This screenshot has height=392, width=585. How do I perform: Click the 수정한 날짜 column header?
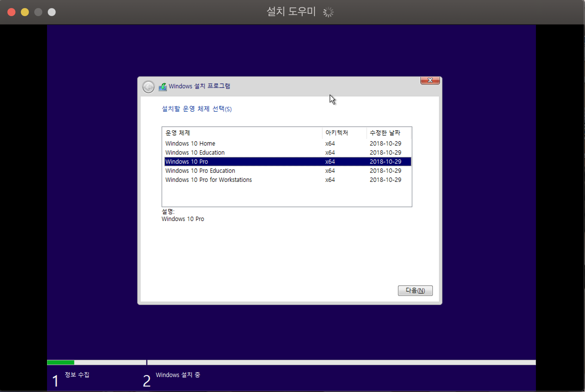tap(389, 133)
